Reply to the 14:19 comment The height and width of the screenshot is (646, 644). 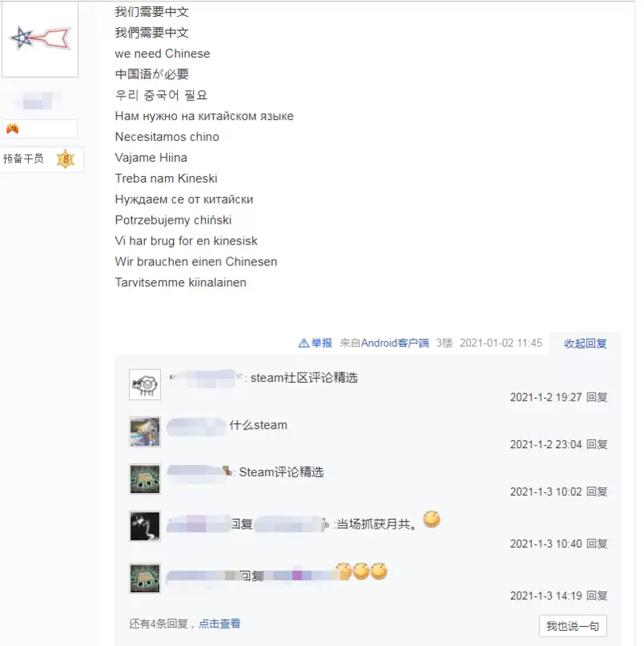pos(597,596)
